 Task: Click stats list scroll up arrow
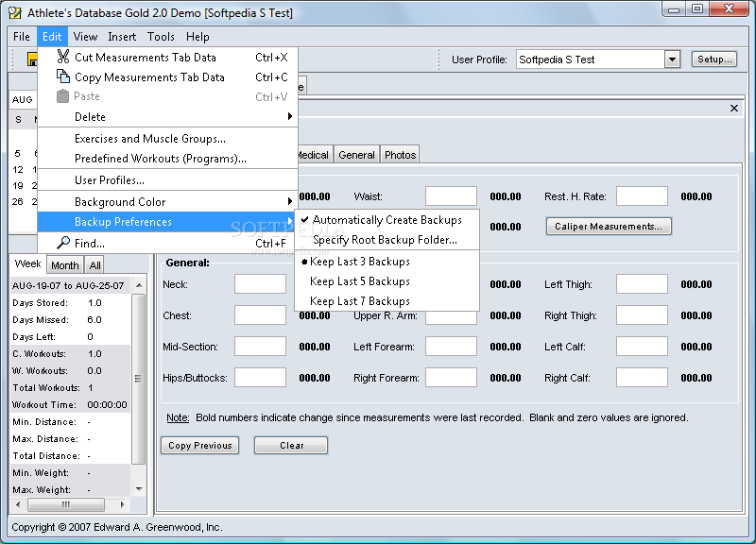pyautogui.click(x=139, y=285)
